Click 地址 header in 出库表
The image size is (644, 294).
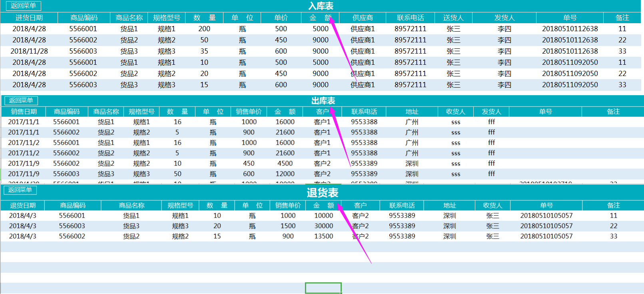pyautogui.click(x=412, y=112)
